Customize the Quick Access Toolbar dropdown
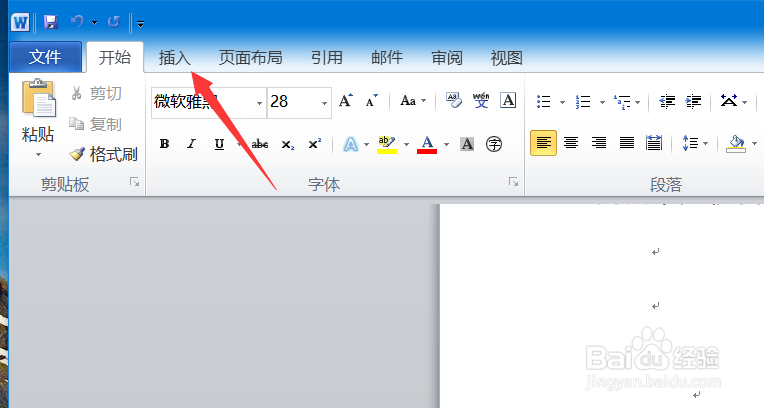The image size is (764, 408). tap(140, 23)
